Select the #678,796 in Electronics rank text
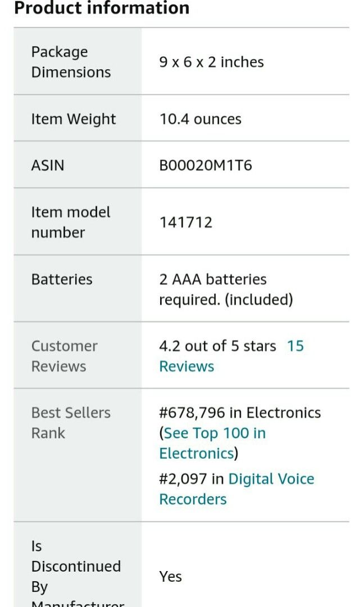 click(x=240, y=413)
